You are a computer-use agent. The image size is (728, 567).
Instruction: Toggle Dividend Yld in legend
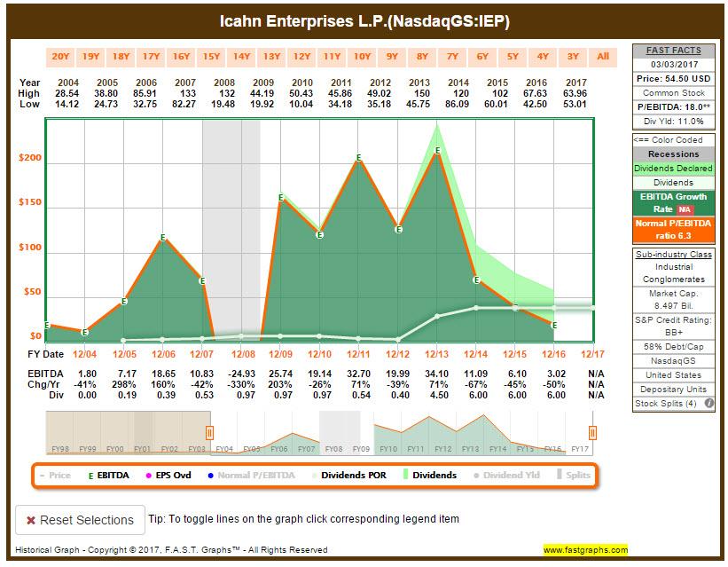(x=506, y=476)
